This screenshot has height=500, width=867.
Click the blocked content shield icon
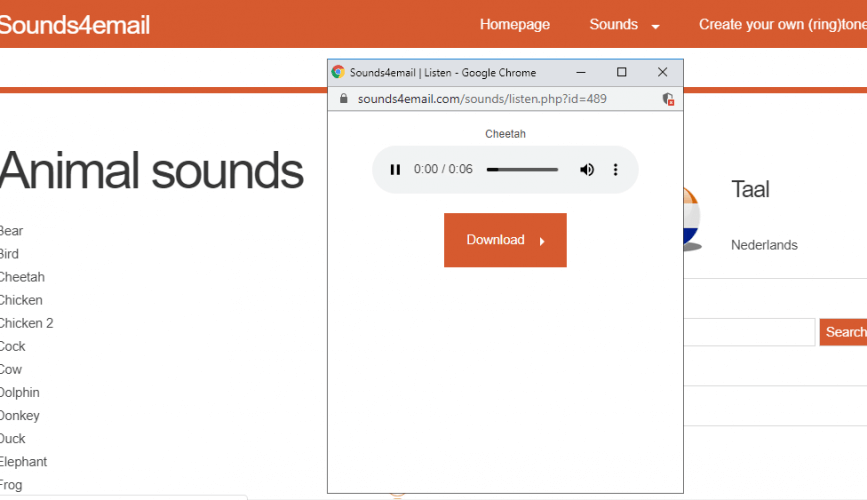(668, 99)
